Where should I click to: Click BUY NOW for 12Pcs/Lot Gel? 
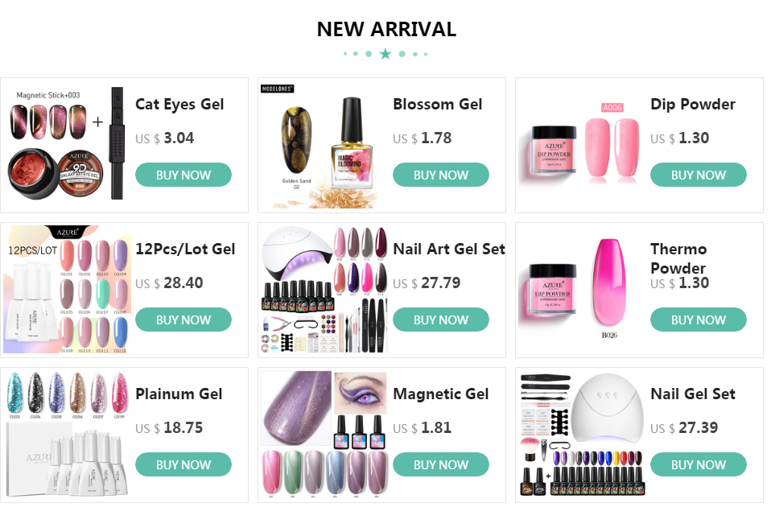(x=183, y=320)
